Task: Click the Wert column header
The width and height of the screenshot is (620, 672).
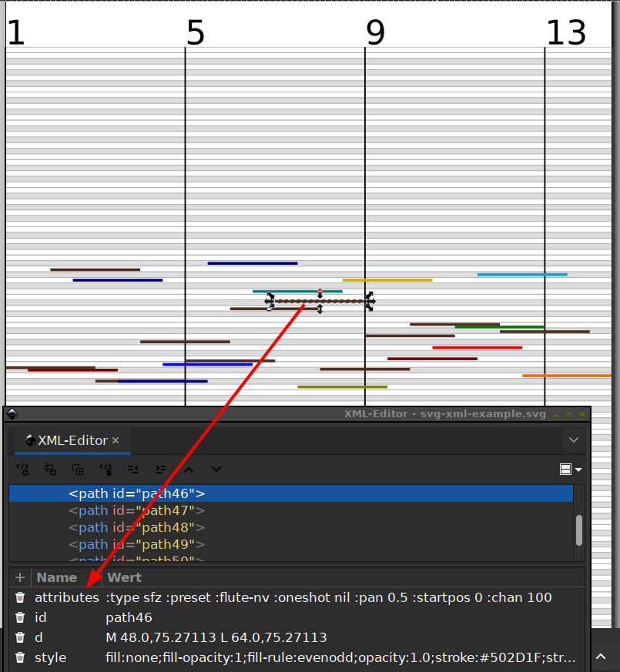Action: click(x=124, y=577)
